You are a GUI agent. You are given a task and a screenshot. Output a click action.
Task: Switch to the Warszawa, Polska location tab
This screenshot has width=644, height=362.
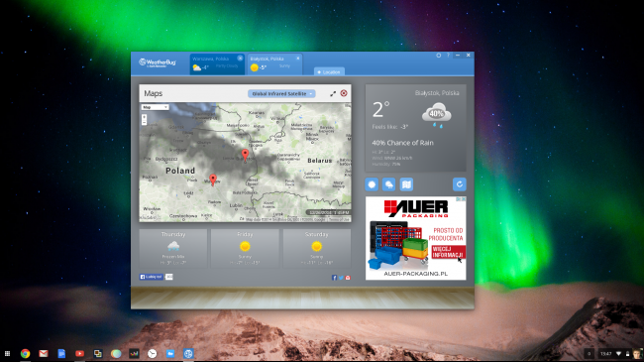(217, 63)
